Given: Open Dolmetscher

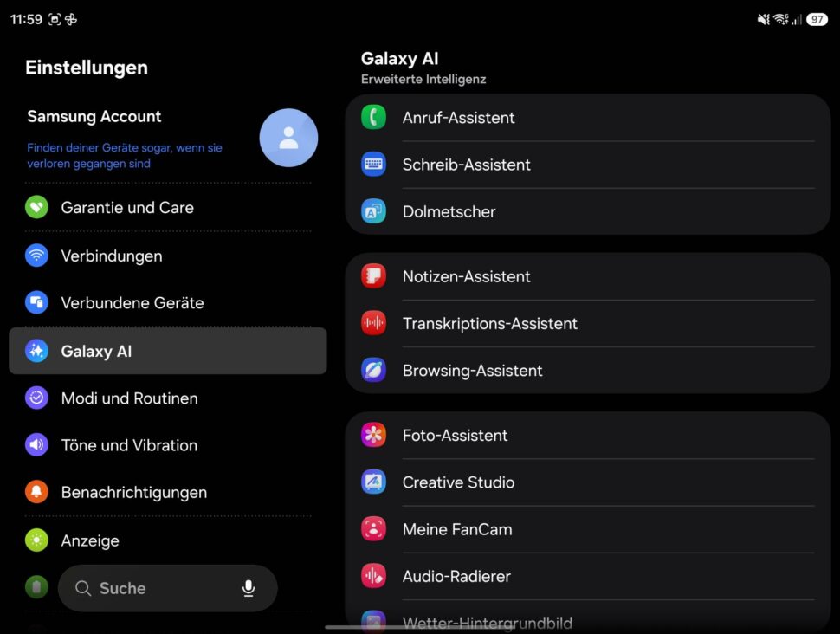Looking at the screenshot, I should pos(588,211).
